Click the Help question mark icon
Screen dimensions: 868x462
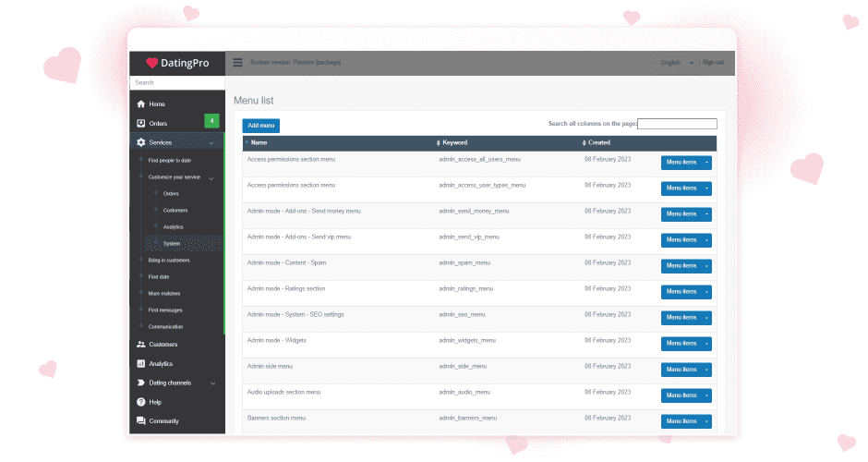pyautogui.click(x=140, y=402)
